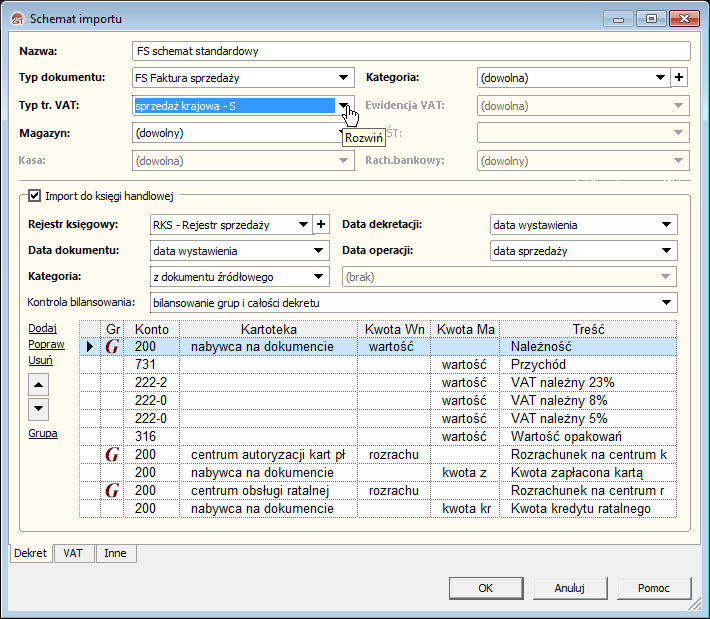710x619 pixels.
Task: Click into Nazwa text field
Action: 410,51
